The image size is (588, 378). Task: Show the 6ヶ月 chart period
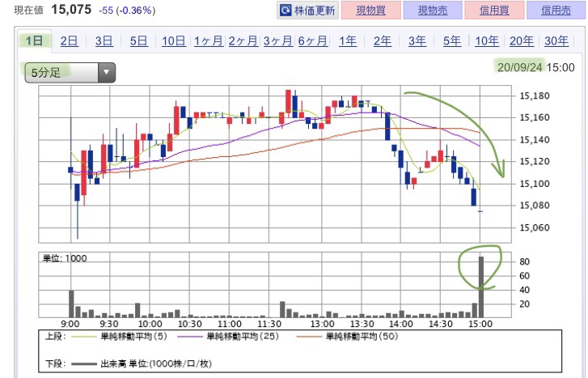(x=313, y=40)
